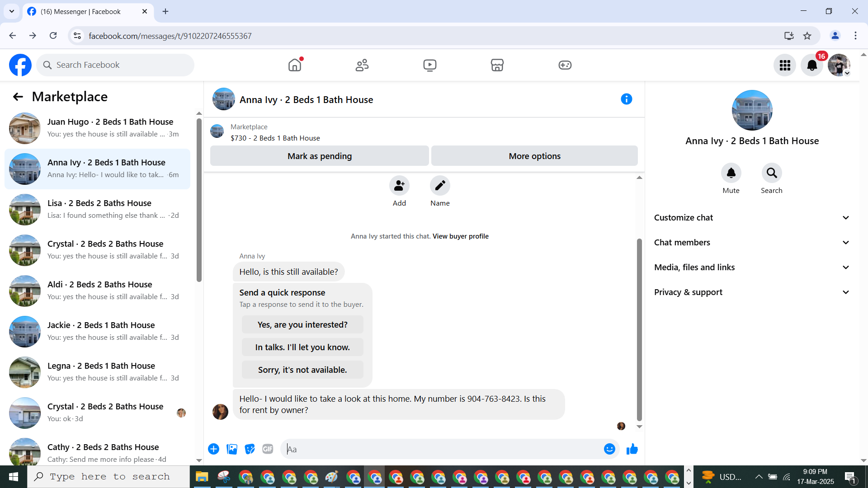Open the emoji picker
This screenshot has width=868, height=488.
click(609, 449)
